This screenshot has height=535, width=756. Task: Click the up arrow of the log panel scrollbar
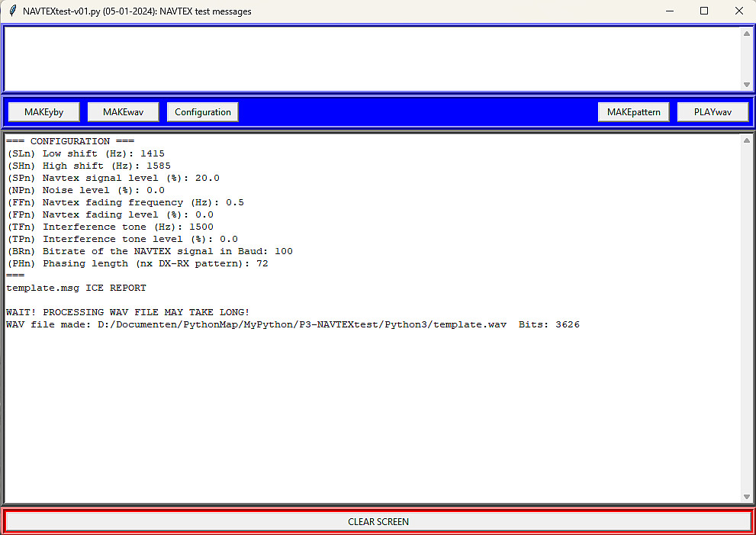[x=746, y=140]
